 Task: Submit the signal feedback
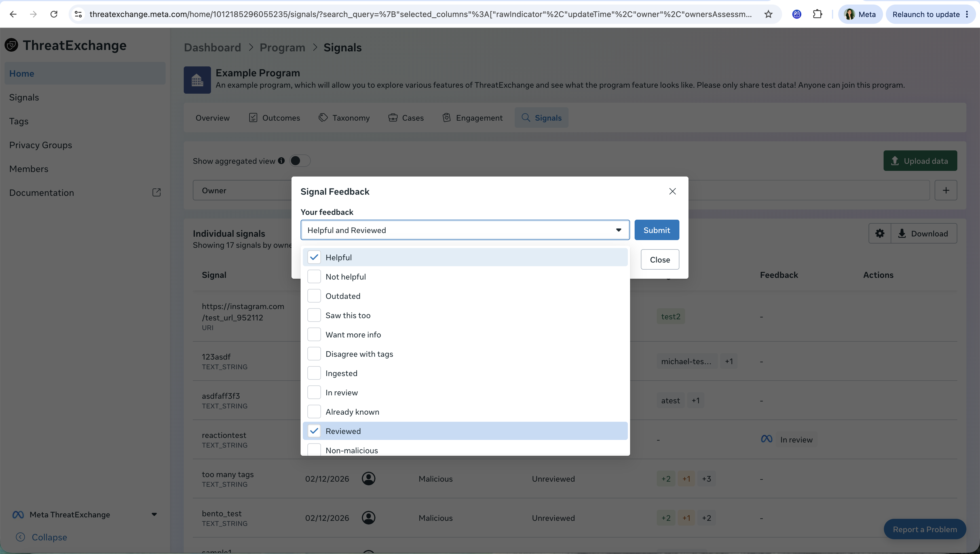pyautogui.click(x=657, y=230)
